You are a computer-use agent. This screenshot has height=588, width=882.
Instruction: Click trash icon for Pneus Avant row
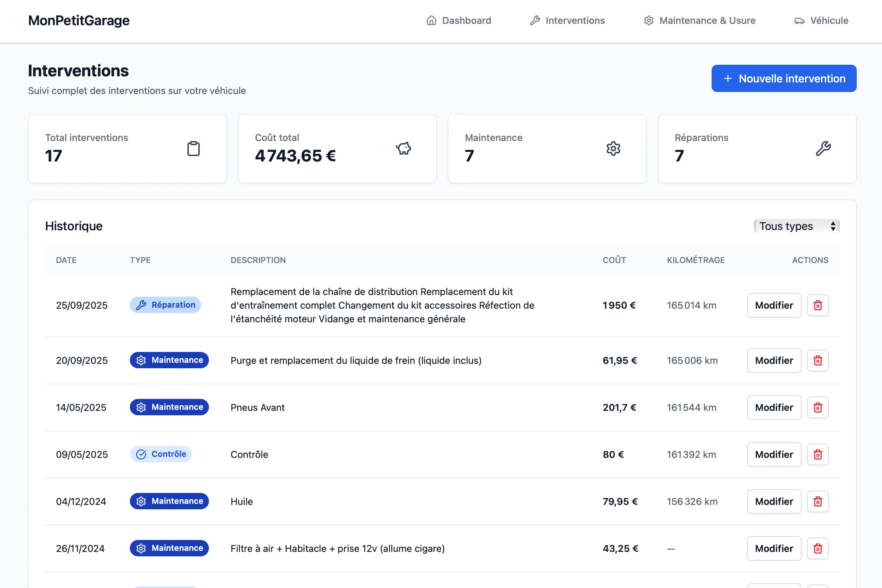coord(818,407)
